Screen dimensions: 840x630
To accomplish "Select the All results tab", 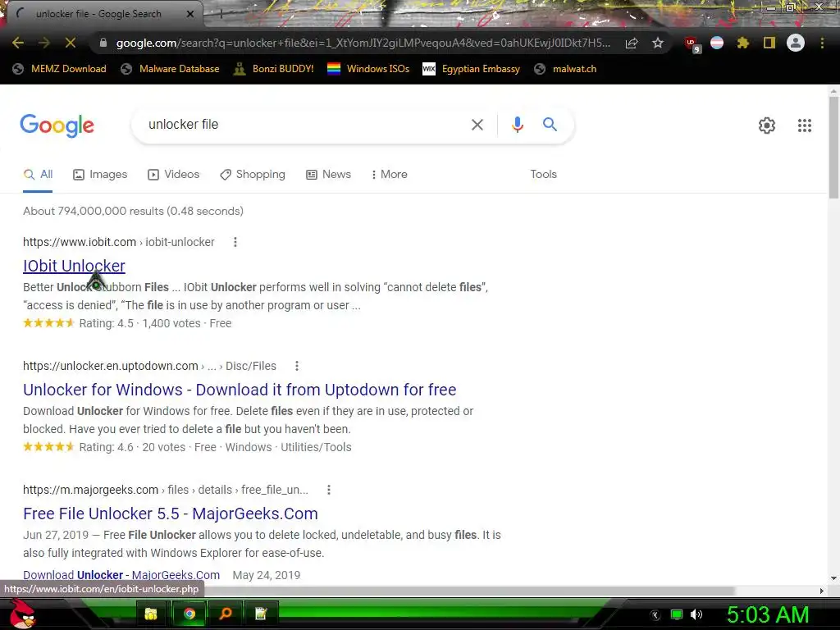I will (x=38, y=175).
